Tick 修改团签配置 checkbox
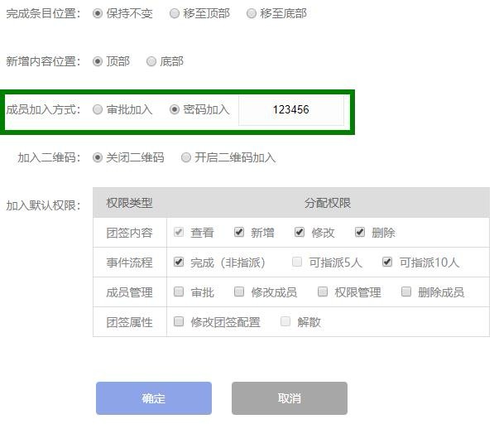 coord(179,321)
